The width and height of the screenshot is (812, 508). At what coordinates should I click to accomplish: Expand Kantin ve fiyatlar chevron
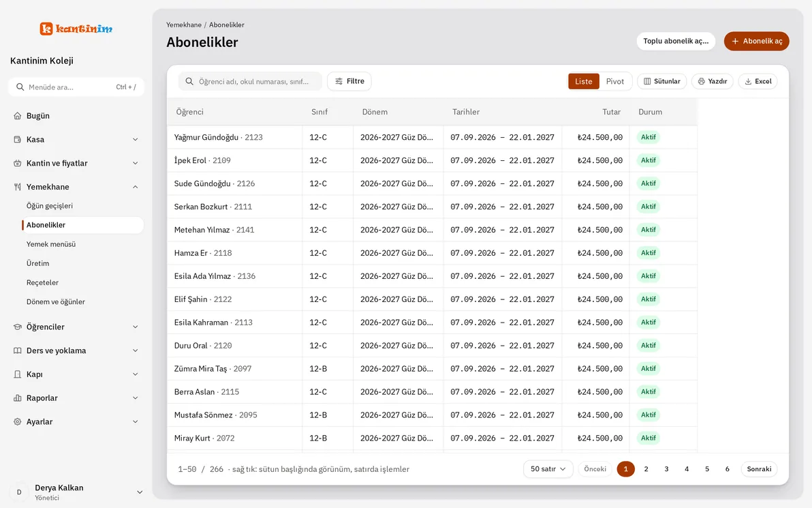point(135,163)
